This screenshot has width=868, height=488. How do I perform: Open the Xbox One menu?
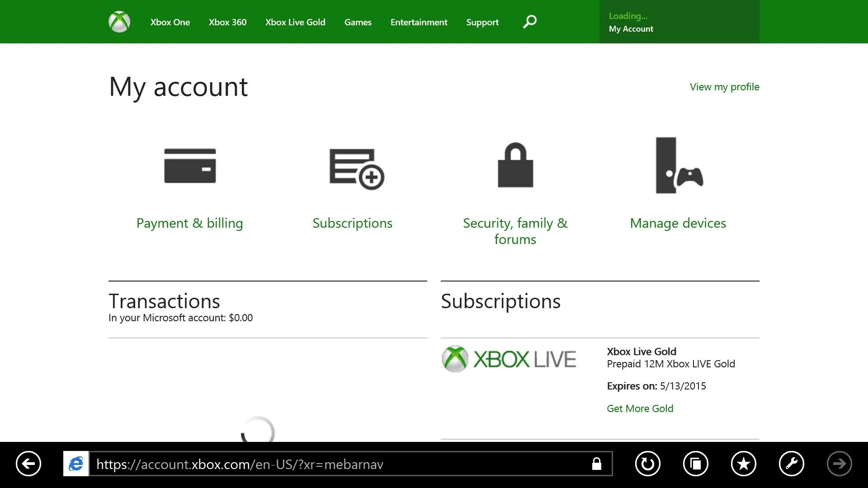tap(170, 22)
